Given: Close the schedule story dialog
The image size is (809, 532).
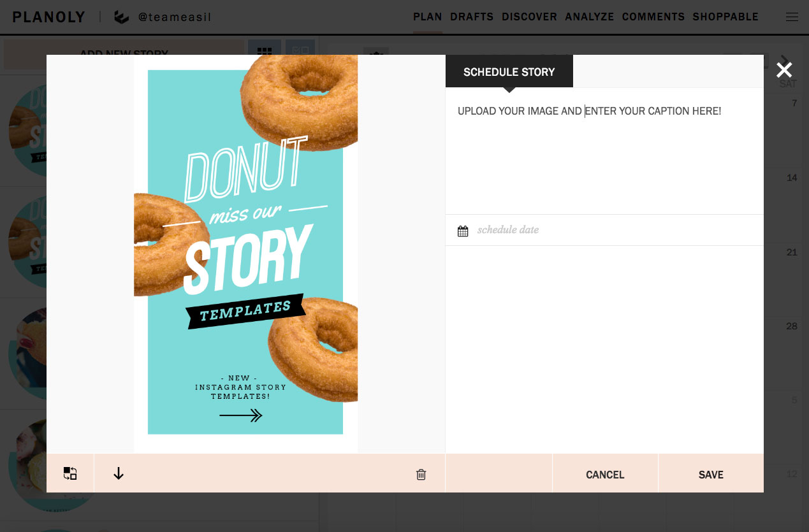Looking at the screenshot, I should pos(784,70).
